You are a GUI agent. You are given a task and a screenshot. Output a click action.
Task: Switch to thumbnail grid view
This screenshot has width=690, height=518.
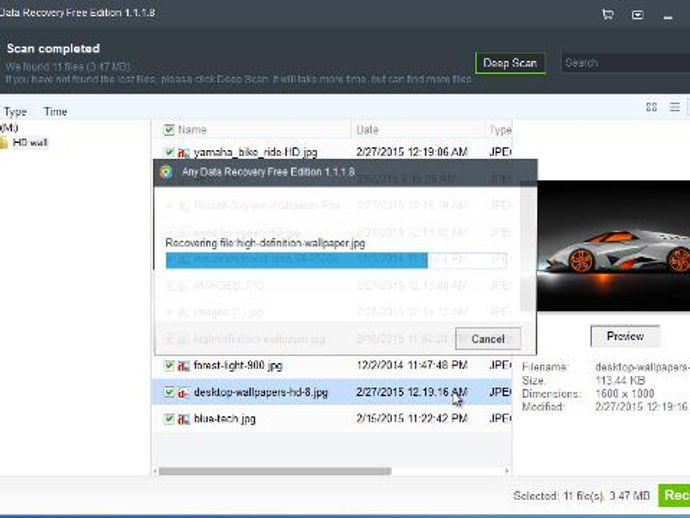click(651, 107)
